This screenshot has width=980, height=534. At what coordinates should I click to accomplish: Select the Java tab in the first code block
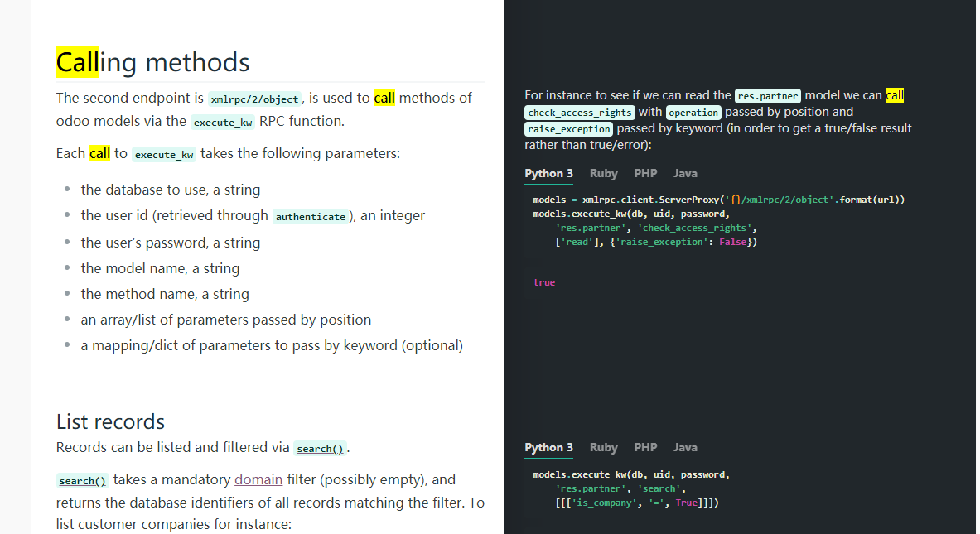coord(684,173)
